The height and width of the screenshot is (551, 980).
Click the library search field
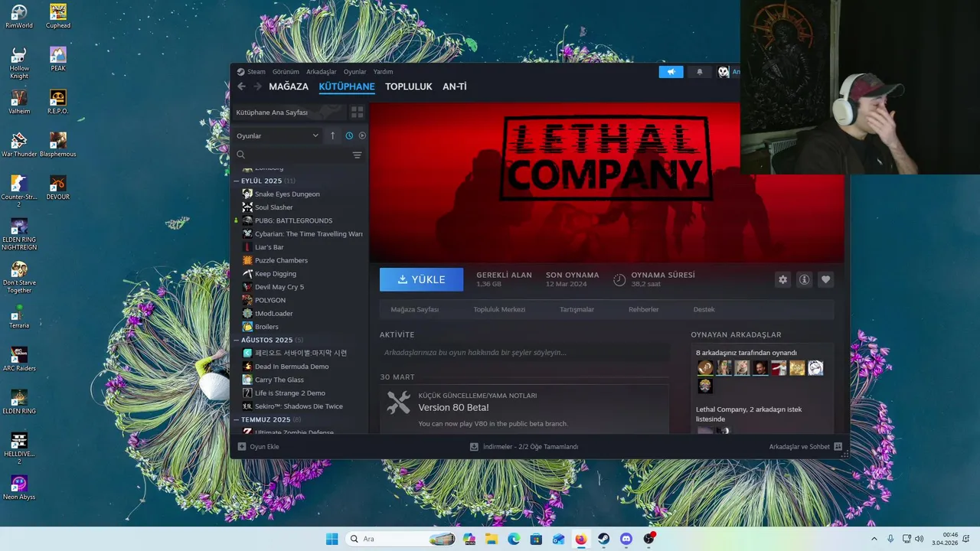[292, 155]
